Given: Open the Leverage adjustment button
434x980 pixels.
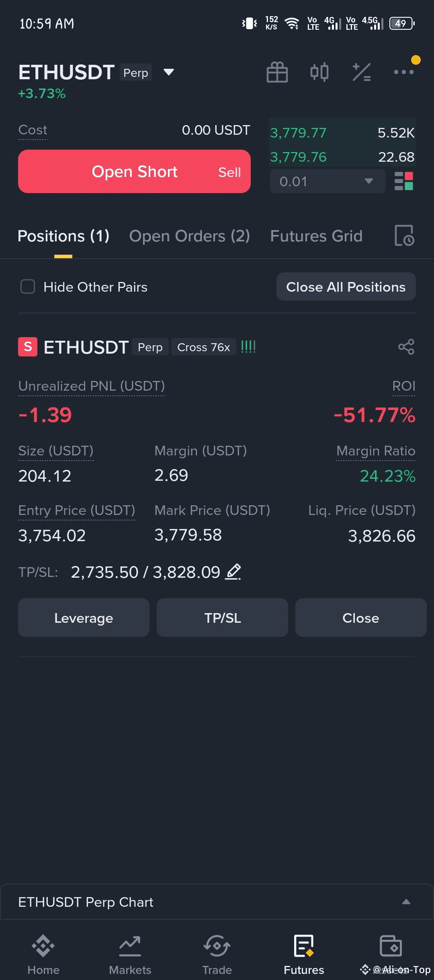Looking at the screenshot, I should (84, 618).
